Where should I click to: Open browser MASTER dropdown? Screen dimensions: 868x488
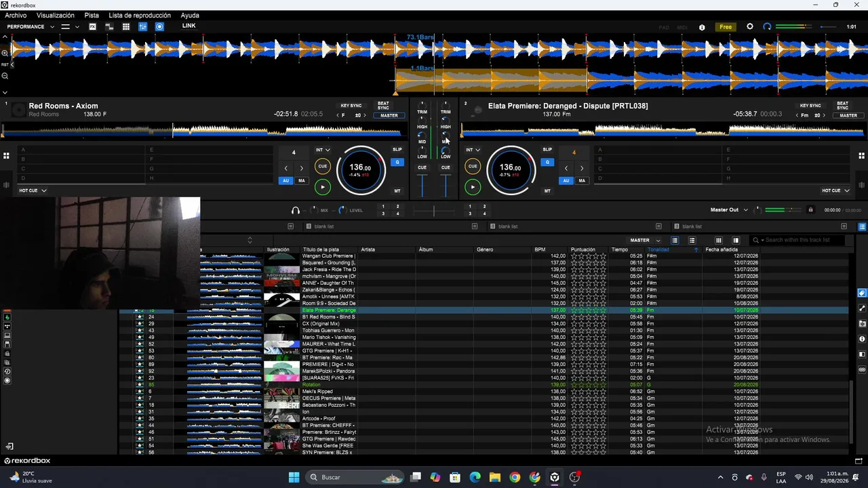(x=645, y=240)
